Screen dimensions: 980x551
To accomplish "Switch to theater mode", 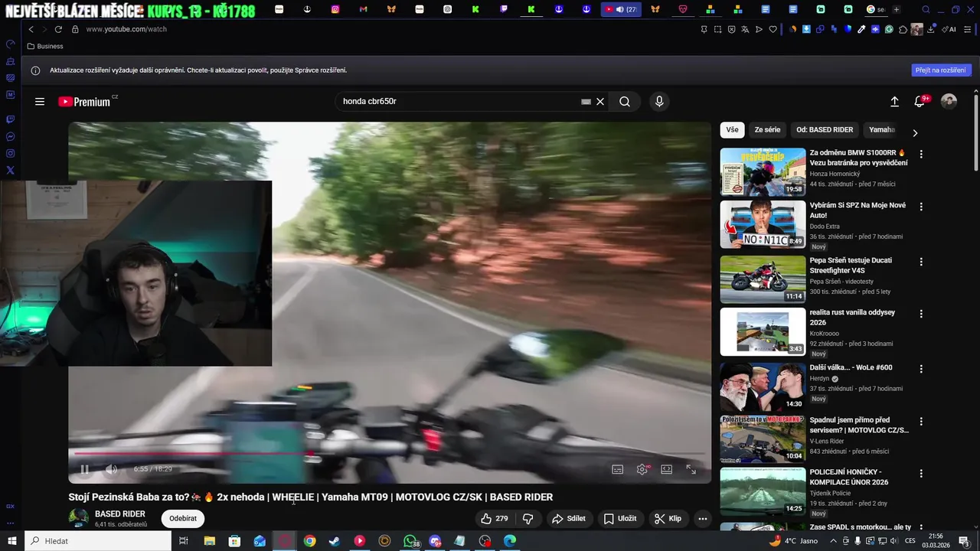I will (667, 469).
